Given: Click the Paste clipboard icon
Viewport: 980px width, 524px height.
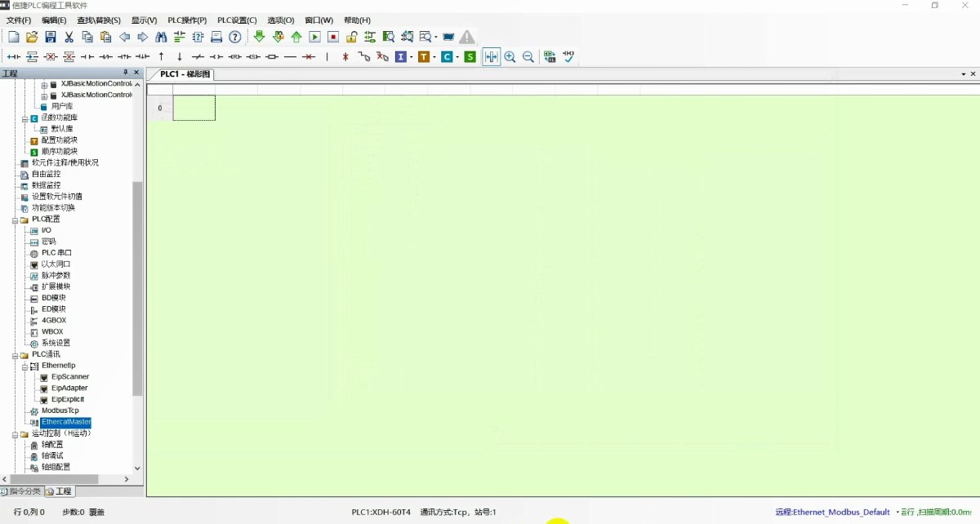Looking at the screenshot, I should coord(105,37).
